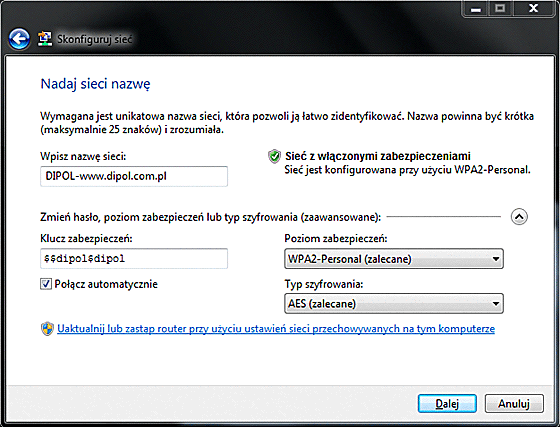Click the Nadaj sieci nazwę heading
This screenshot has width=560, height=428.
coord(95,84)
